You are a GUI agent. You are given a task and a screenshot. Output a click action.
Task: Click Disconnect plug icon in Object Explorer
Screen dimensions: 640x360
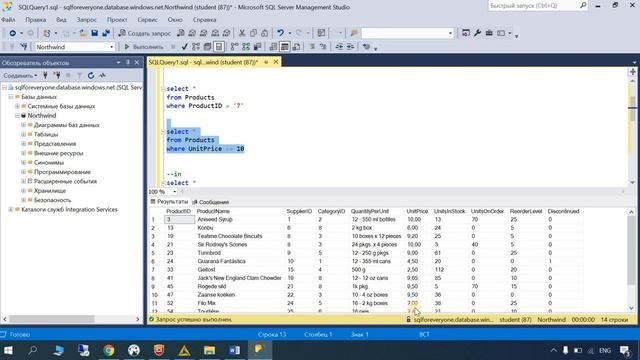tap(57, 76)
